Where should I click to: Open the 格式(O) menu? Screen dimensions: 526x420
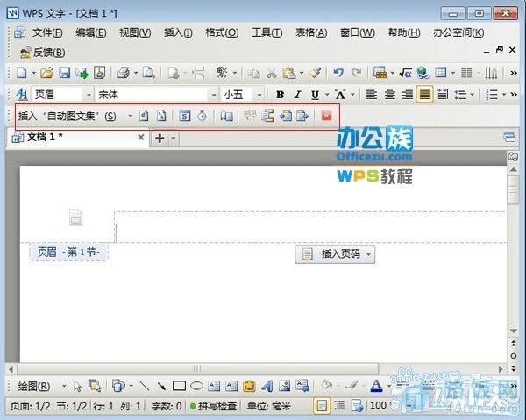coord(222,32)
